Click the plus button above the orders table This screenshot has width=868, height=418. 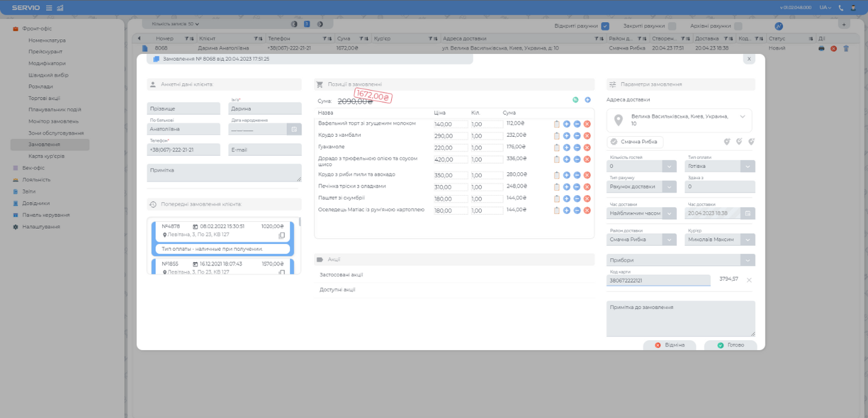(843, 25)
